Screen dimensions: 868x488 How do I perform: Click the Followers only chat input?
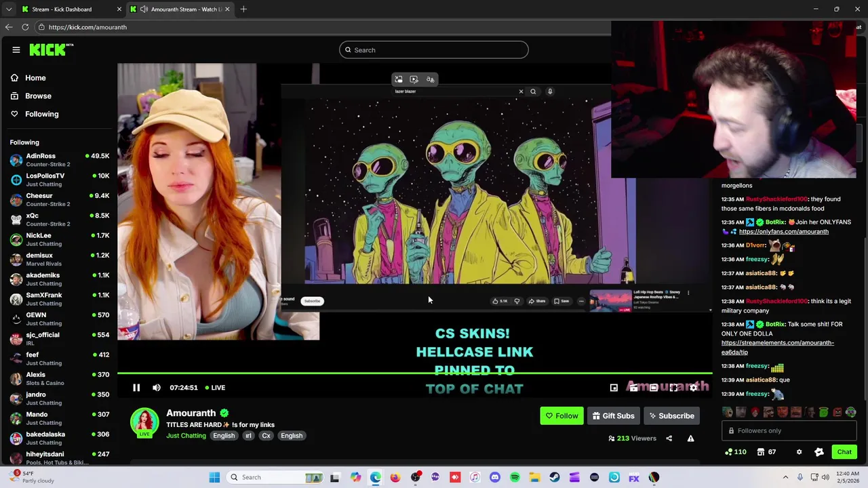click(x=791, y=430)
